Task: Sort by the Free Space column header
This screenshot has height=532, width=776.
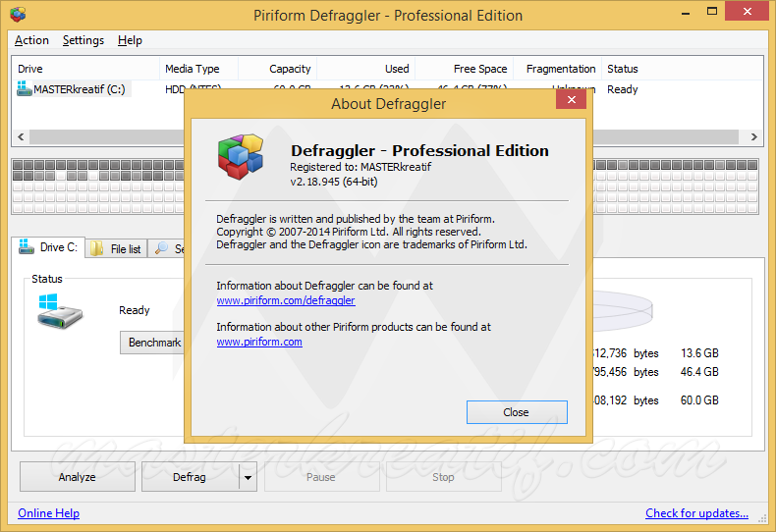Action: coord(465,69)
